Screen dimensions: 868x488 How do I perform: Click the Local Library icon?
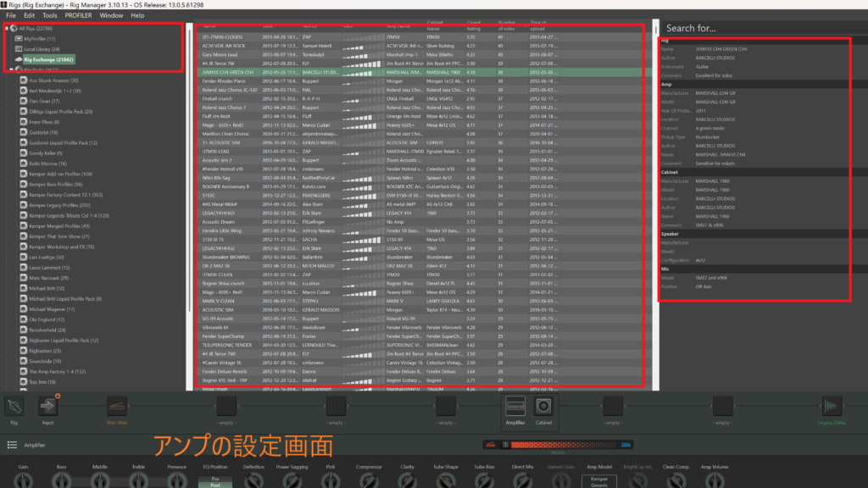[19, 49]
